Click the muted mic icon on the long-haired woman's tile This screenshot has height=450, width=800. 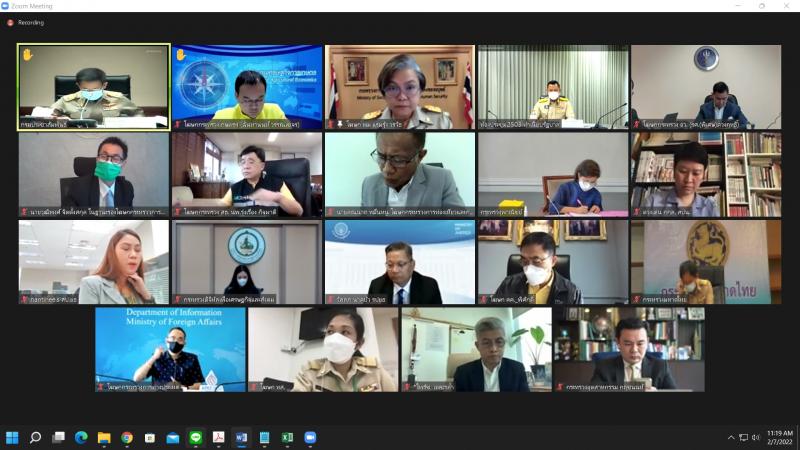(x=24, y=299)
